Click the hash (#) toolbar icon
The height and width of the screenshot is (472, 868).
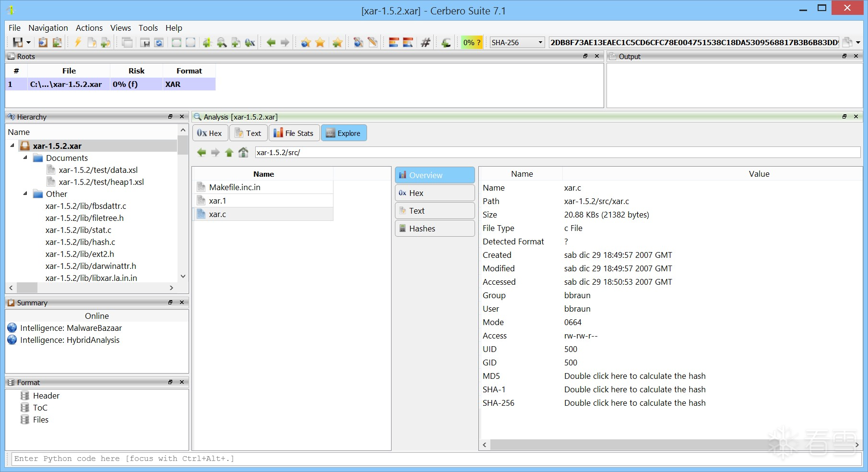[x=426, y=43]
